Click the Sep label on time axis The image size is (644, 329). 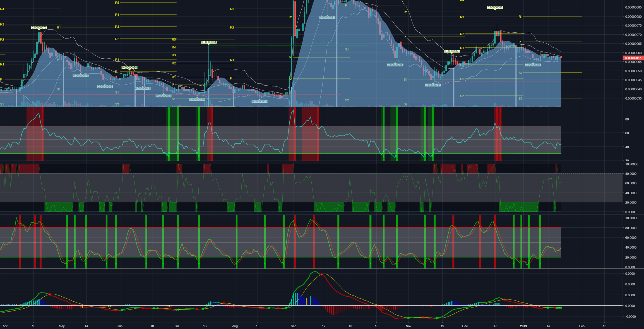pos(293,326)
